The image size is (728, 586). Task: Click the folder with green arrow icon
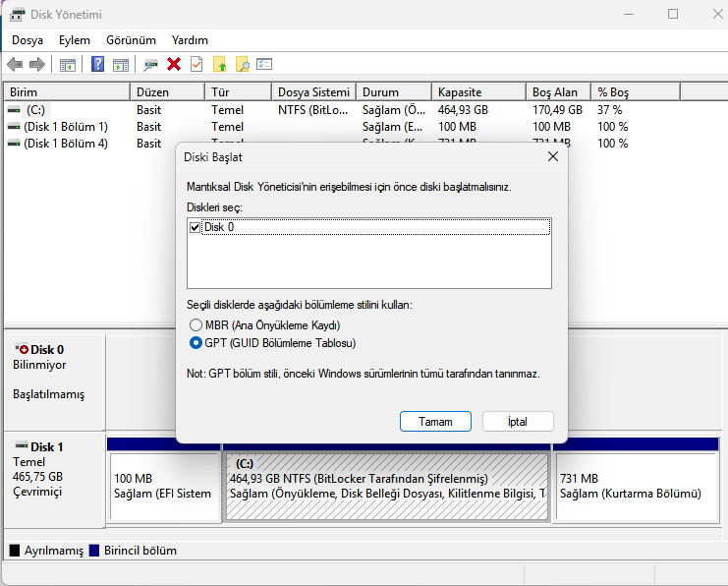click(x=219, y=64)
